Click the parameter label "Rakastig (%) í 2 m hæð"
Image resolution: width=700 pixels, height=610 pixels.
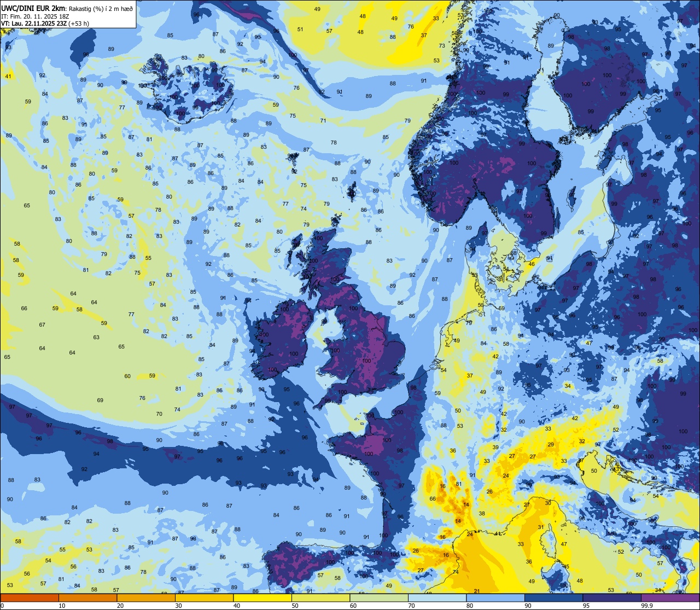point(102,8)
